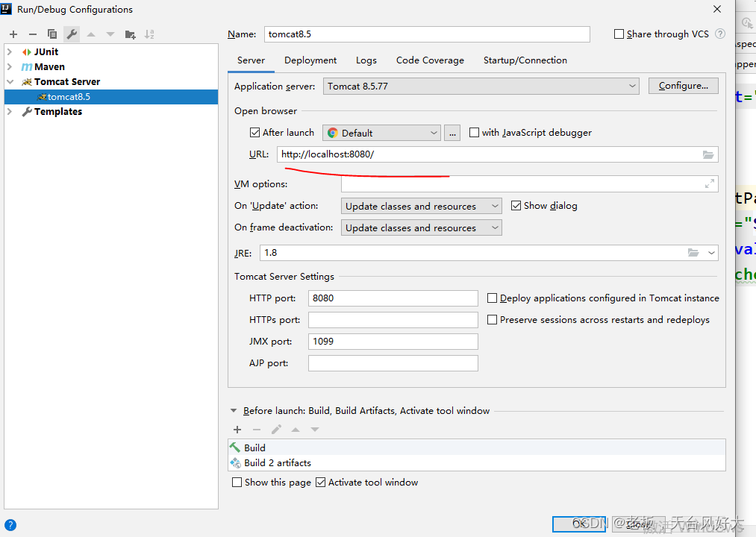The height and width of the screenshot is (537, 756).
Task: Expand the VM options field
Action: tap(710, 183)
